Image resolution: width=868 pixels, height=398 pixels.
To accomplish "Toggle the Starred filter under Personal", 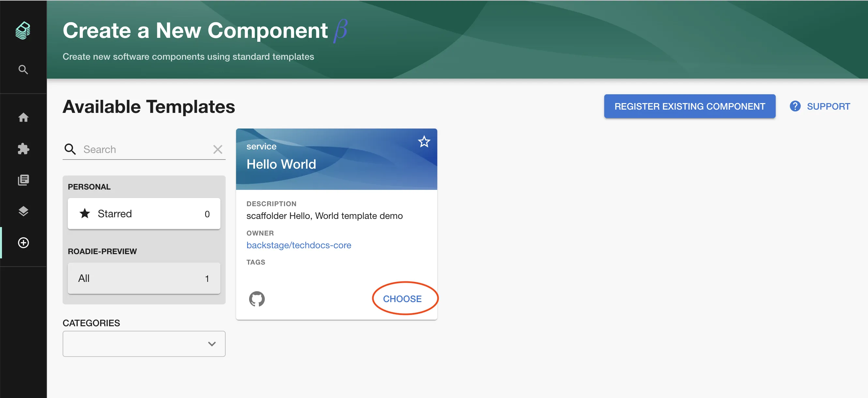I will coord(144,214).
